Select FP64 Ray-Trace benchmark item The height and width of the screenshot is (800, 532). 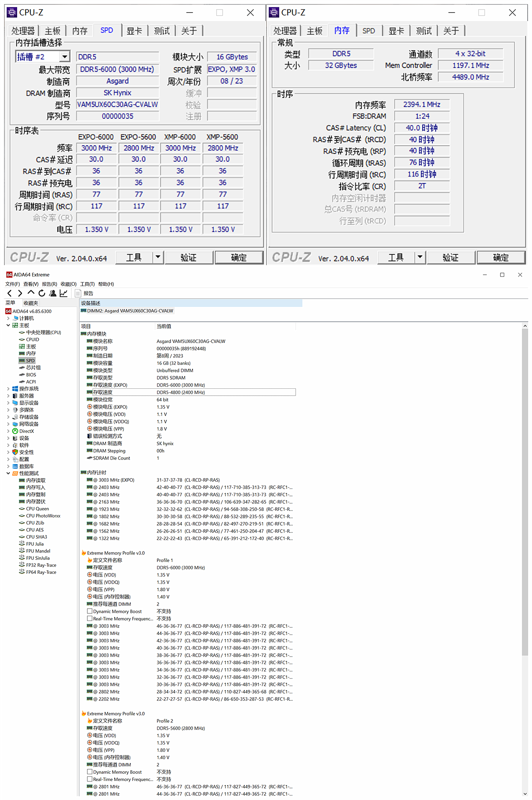coord(38,572)
